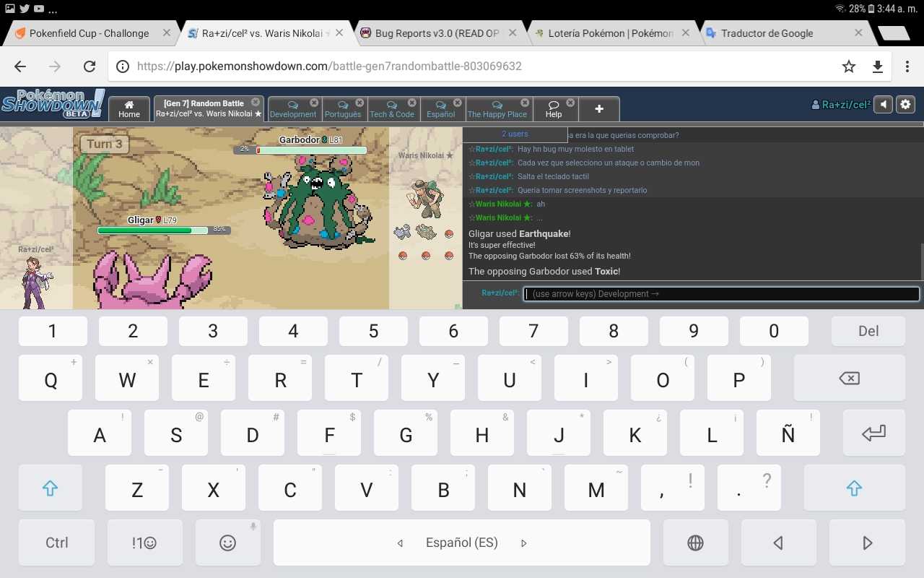Close the Traductor de Google browser tab
This screenshot has height=578, width=924.
[858, 33]
